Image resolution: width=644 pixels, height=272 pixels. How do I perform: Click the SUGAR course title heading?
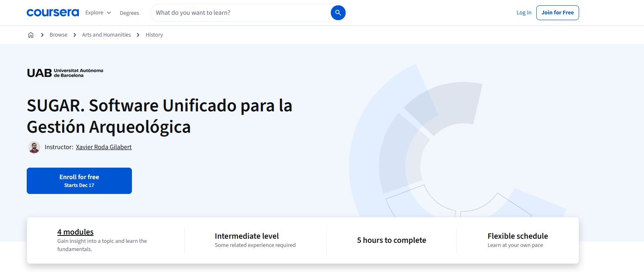point(159,116)
